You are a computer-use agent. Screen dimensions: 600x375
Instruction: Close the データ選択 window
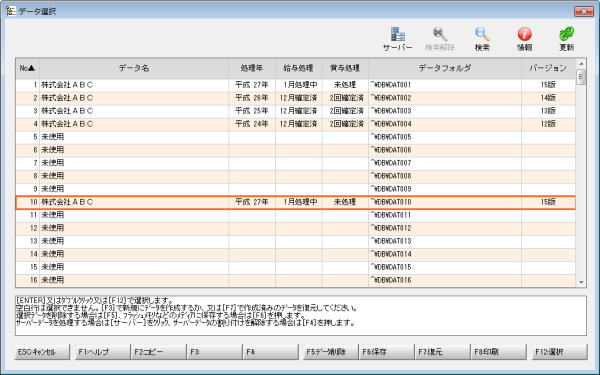pos(584,11)
